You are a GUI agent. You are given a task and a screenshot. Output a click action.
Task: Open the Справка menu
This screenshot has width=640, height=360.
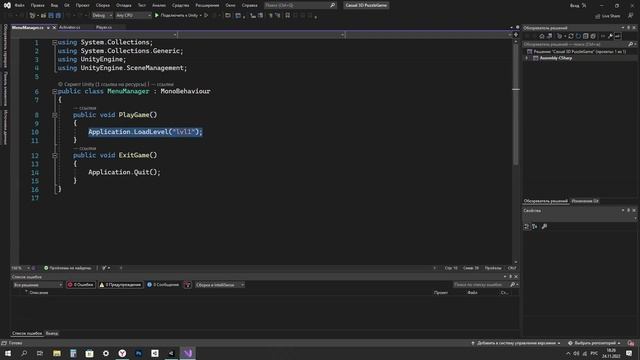tap(249, 5)
